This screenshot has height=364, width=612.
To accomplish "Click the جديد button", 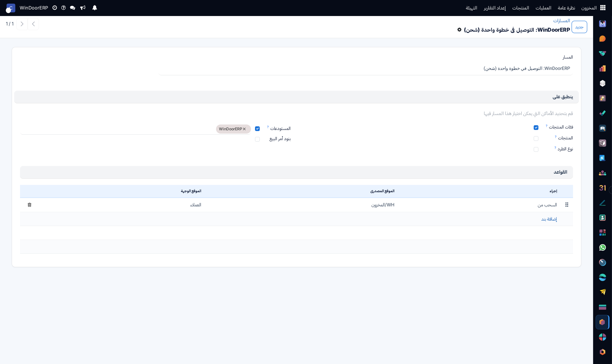I will [579, 27].
